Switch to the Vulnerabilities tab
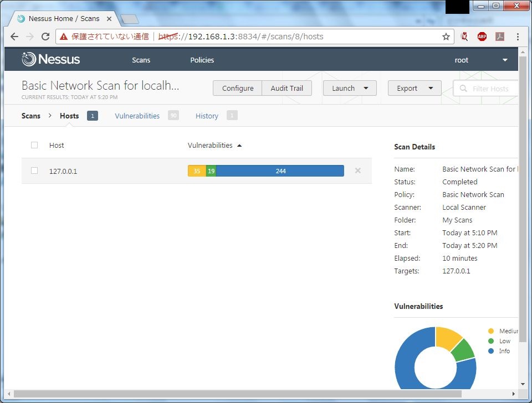The width and height of the screenshot is (532, 403). coord(137,116)
